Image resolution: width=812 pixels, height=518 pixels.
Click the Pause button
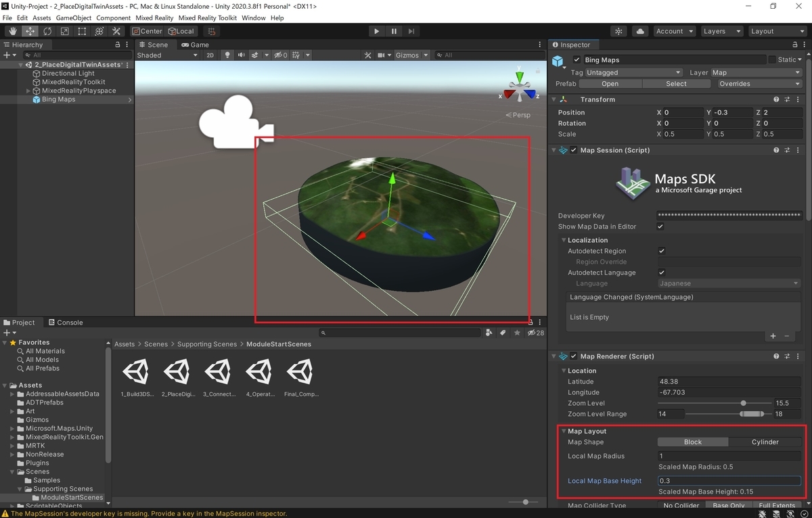(x=394, y=31)
